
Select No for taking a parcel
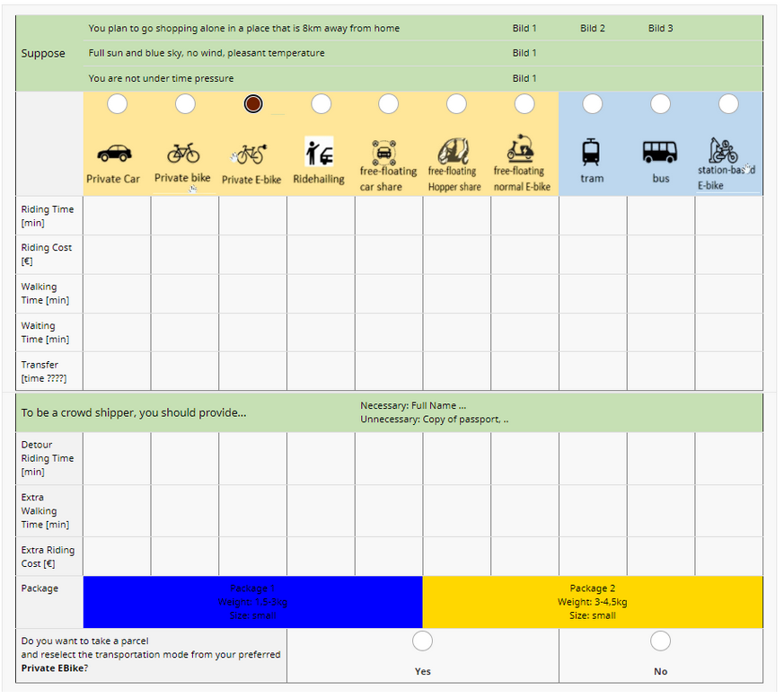(x=661, y=641)
